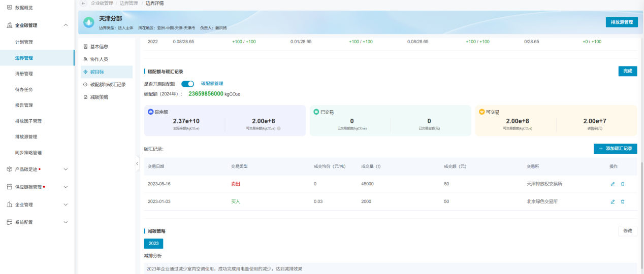Click the 数据概览 sidebar icon
Screen dimensions: 644x274
click(x=9, y=8)
